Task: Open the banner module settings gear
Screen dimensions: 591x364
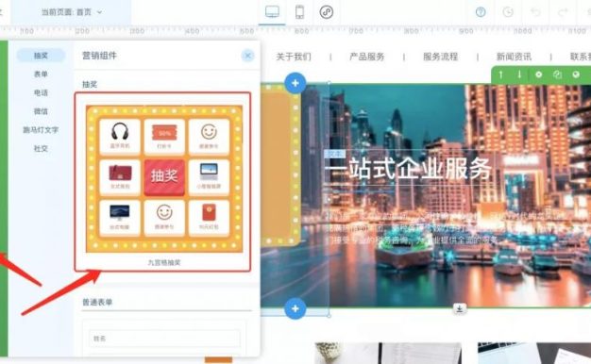Action: click(x=539, y=74)
